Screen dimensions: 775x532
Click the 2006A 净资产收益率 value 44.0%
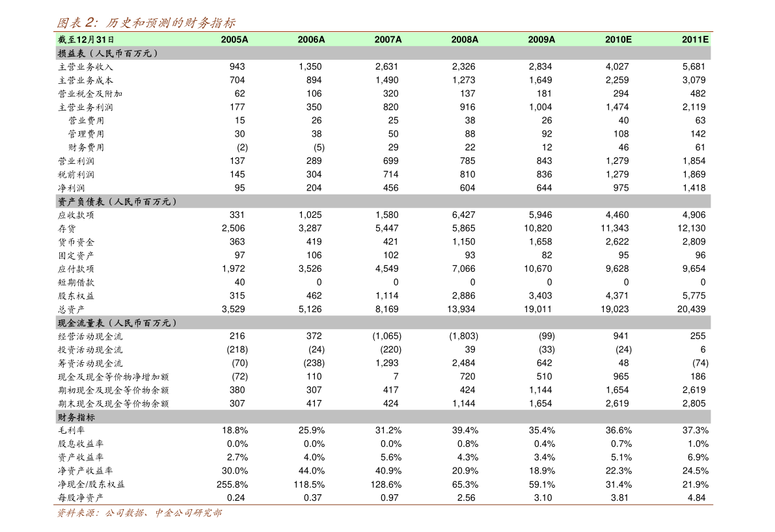[312, 472]
